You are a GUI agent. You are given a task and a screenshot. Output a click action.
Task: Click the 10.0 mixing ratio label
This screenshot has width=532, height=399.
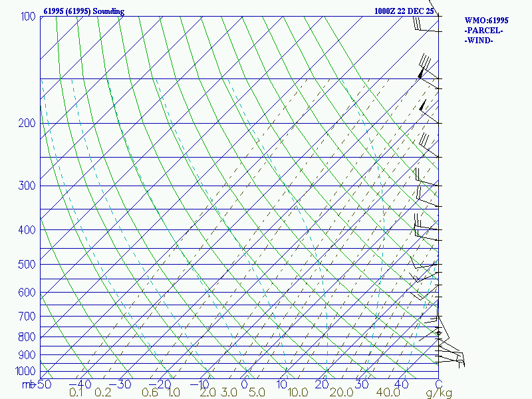pyautogui.click(x=297, y=392)
